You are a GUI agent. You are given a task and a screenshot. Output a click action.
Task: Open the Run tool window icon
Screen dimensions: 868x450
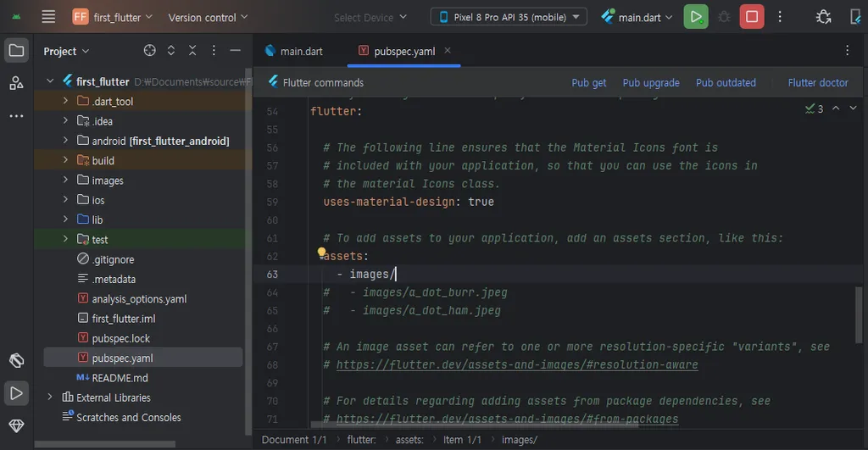(x=17, y=393)
